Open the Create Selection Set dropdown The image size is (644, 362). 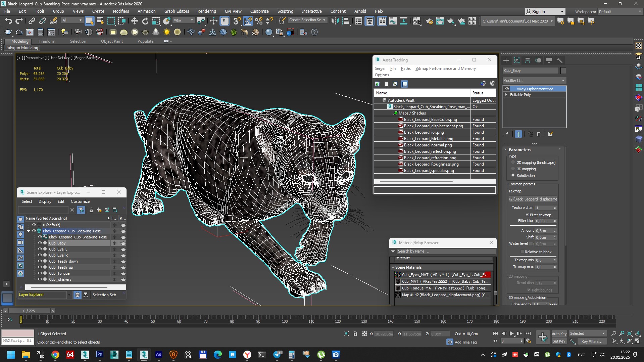click(x=307, y=20)
